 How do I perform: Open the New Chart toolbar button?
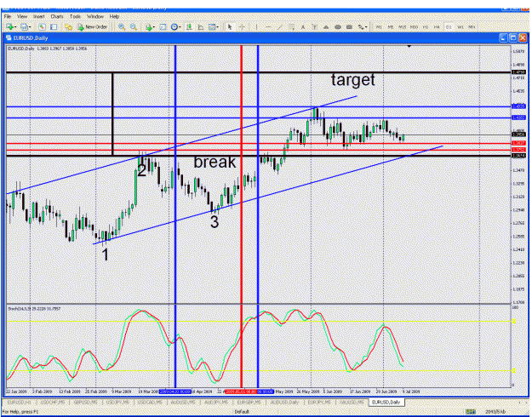[x=9, y=26]
